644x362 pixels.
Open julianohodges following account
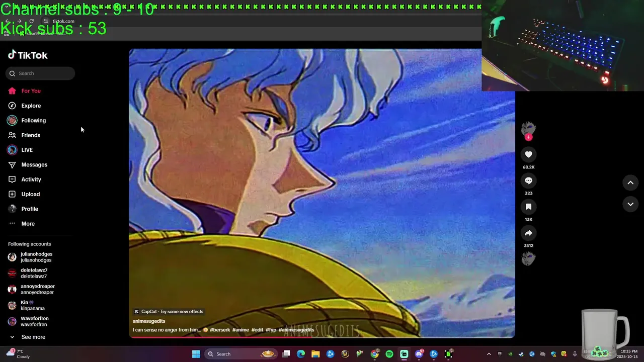tap(31, 257)
